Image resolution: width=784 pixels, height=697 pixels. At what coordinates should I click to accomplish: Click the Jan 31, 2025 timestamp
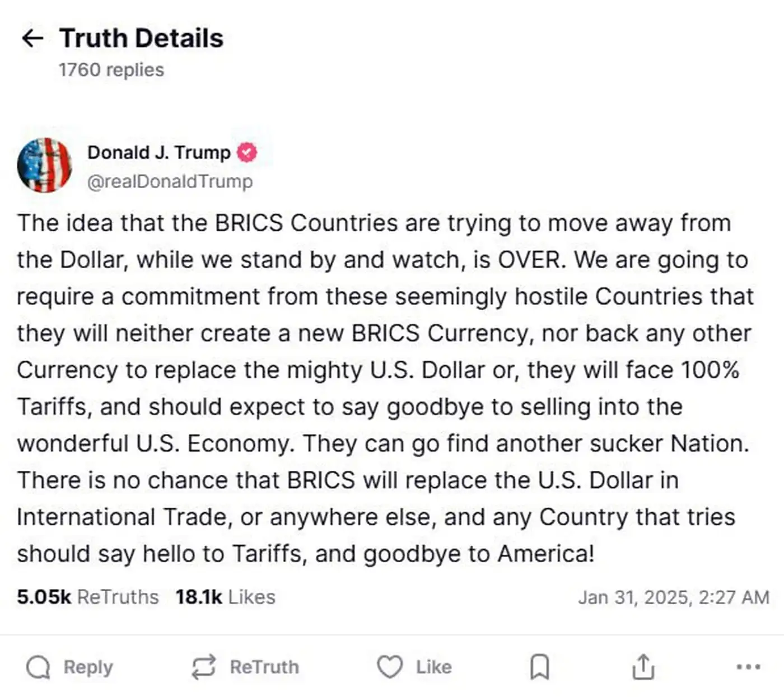673,597
